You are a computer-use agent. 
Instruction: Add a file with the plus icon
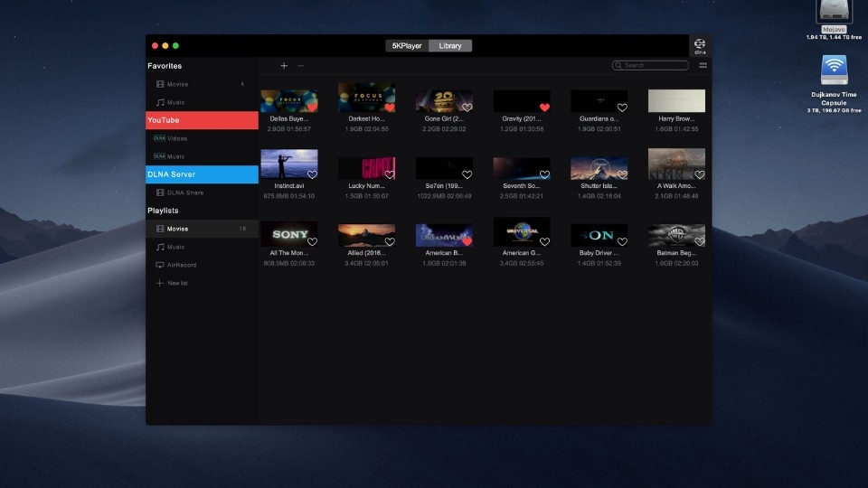pyautogui.click(x=284, y=66)
